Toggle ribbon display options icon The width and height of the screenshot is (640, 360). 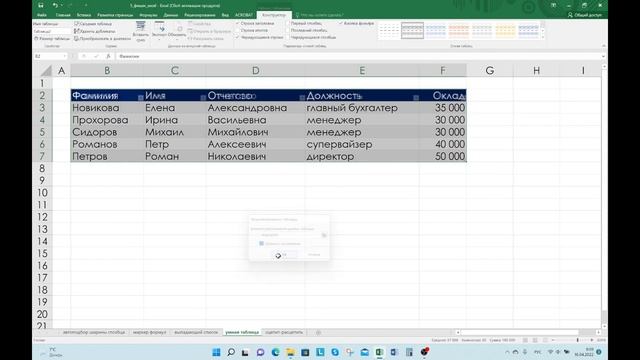click(553, 5)
